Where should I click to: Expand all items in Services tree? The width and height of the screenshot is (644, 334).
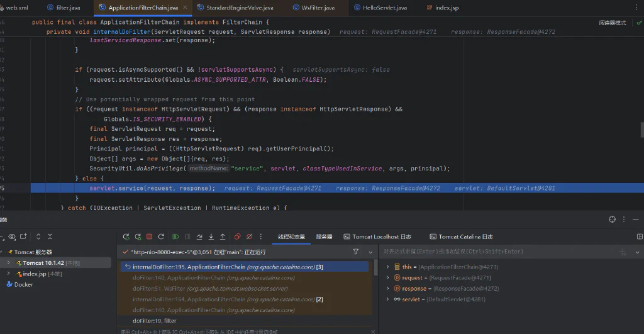pos(38,237)
